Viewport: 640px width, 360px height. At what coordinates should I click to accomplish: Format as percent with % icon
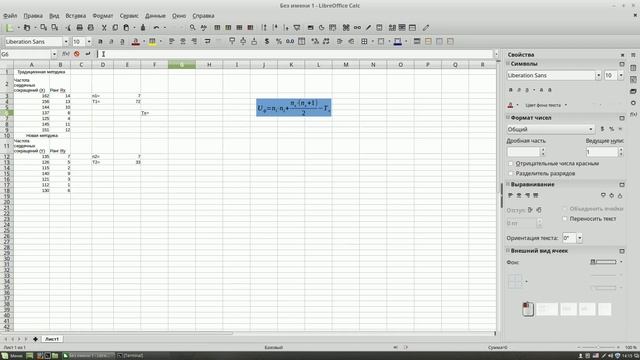click(279, 42)
